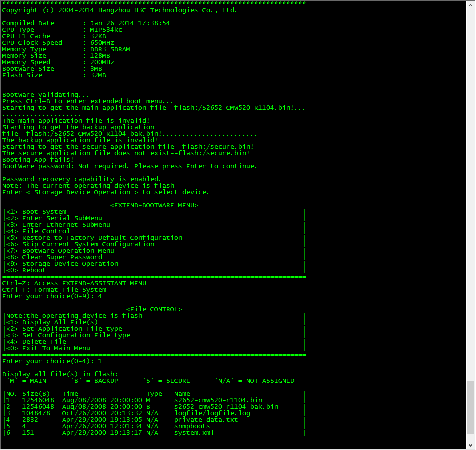Click the Boot System menu line
The height and width of the screenshot is (450, 476).
coord(44,212)
